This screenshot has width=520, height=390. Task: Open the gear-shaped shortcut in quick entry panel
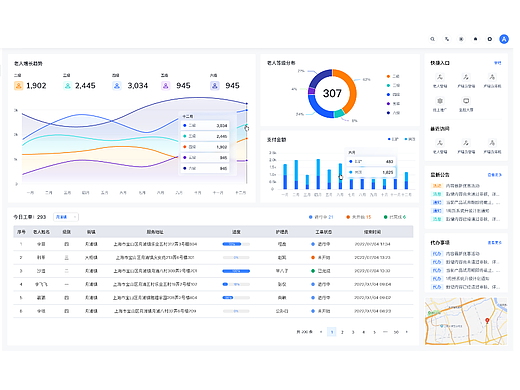(x=440, y=101)
